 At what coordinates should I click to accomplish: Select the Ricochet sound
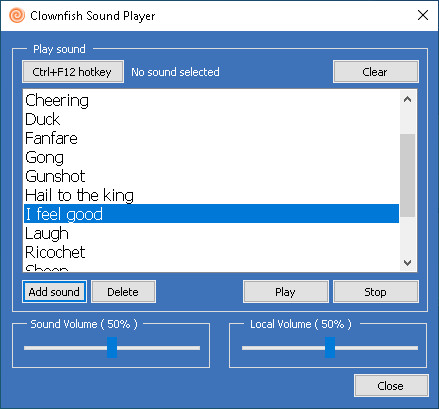click(x=211, y=252)
